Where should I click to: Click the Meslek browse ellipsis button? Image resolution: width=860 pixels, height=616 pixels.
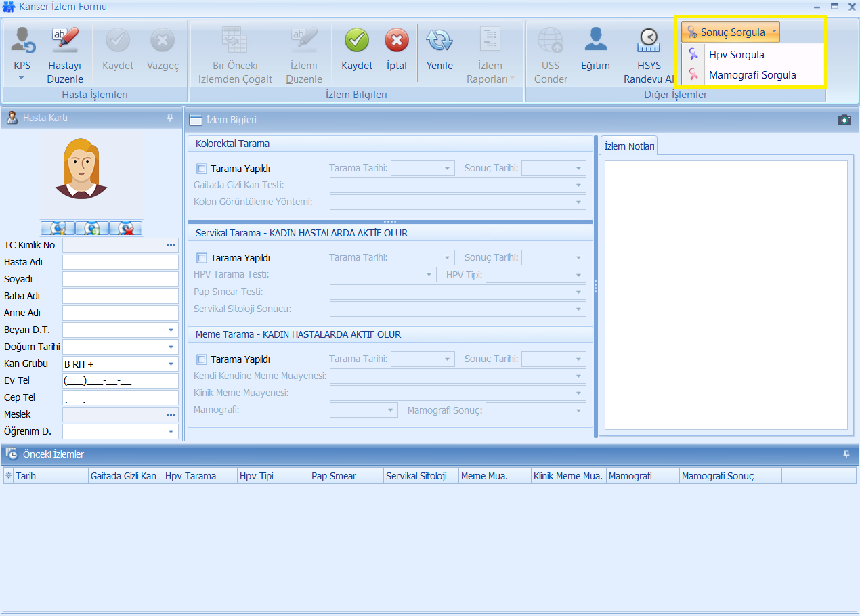[x=171, y=414]
